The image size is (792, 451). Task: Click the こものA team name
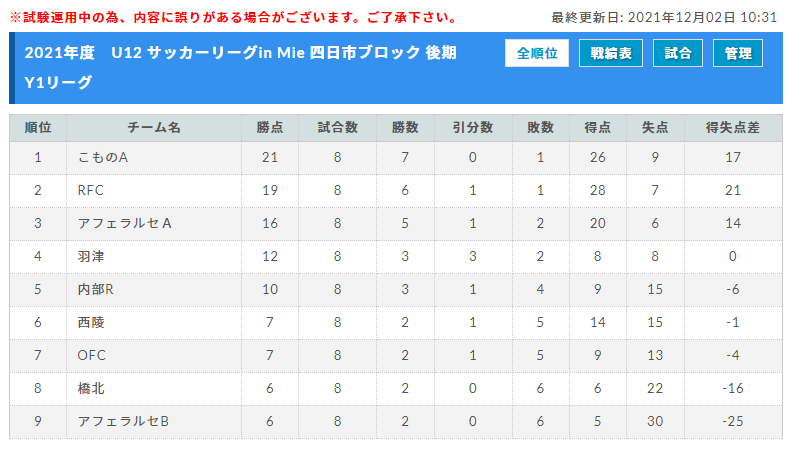(x=103, y=158)
